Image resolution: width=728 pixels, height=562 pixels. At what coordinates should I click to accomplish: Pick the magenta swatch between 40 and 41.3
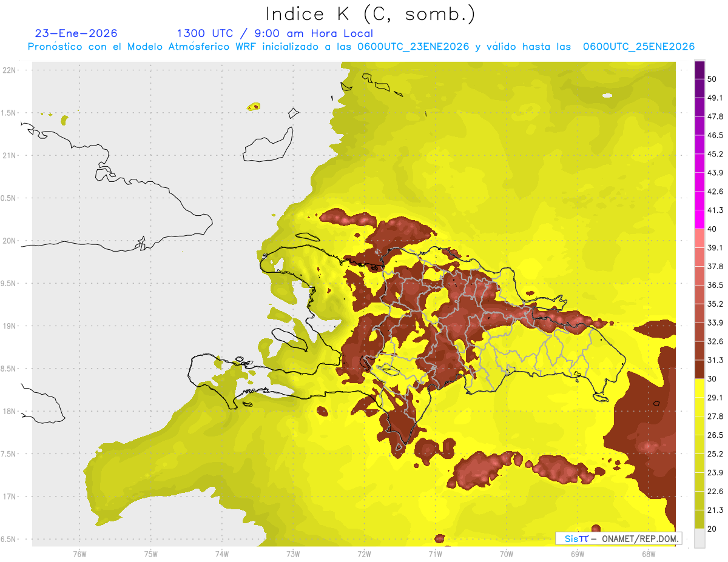click(x=700, y=219)
